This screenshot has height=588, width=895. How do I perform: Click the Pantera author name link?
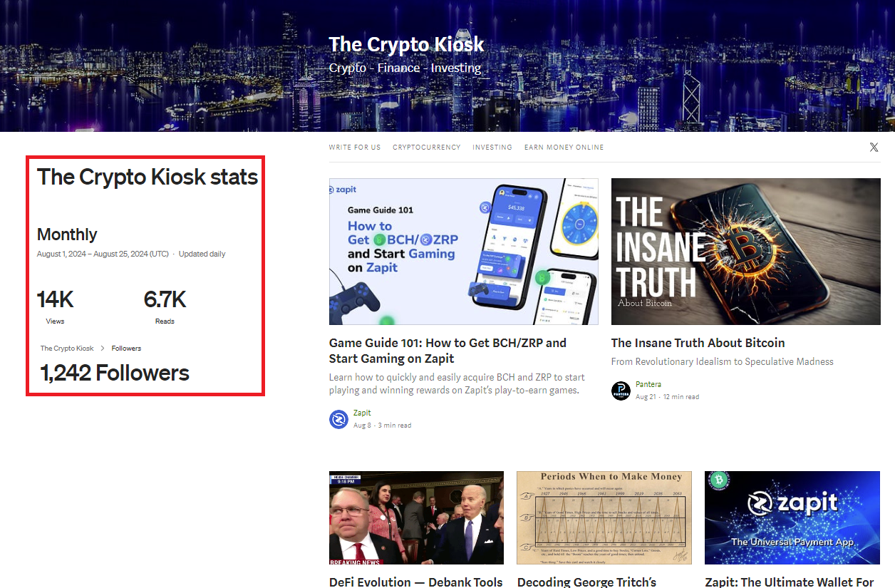click(x=648, y=384)
